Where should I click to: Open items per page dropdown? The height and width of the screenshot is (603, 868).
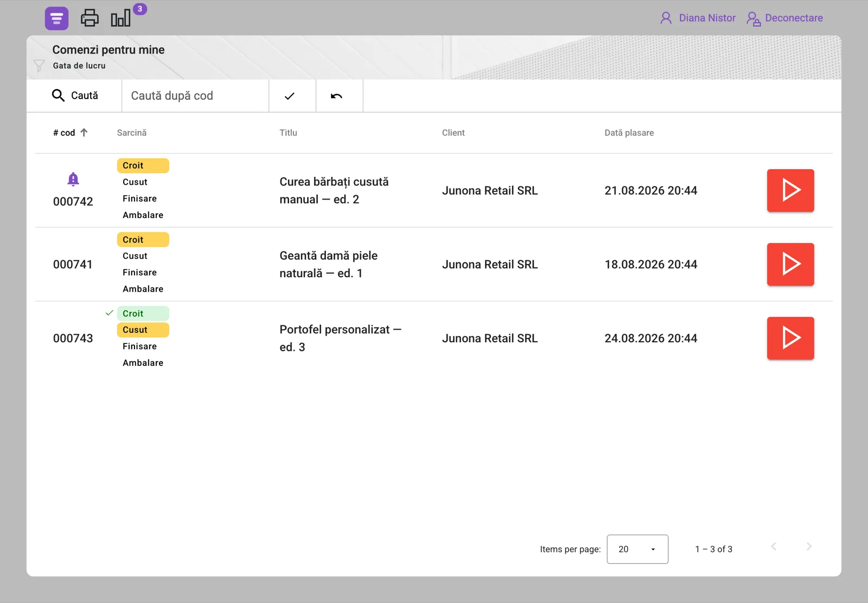[637, 549]
